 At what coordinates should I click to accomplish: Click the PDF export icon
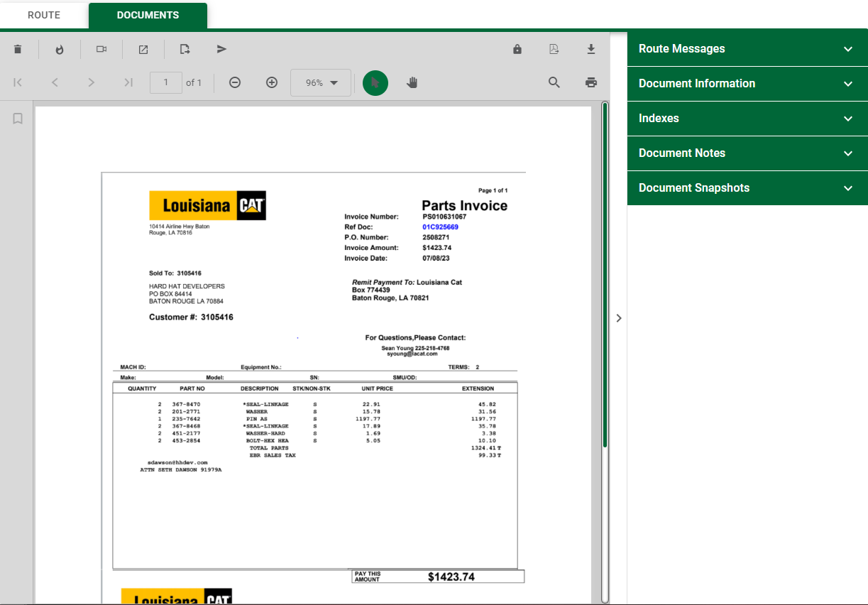pyautogui.click(x=554, y=49)
